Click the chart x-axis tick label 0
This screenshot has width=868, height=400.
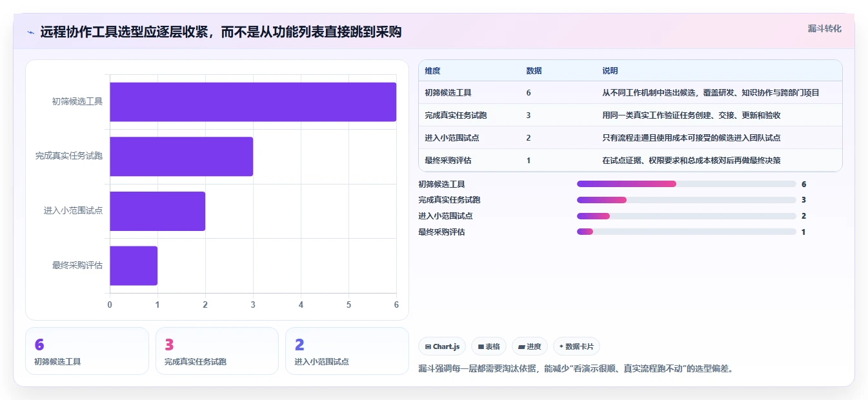pos(110,305)
